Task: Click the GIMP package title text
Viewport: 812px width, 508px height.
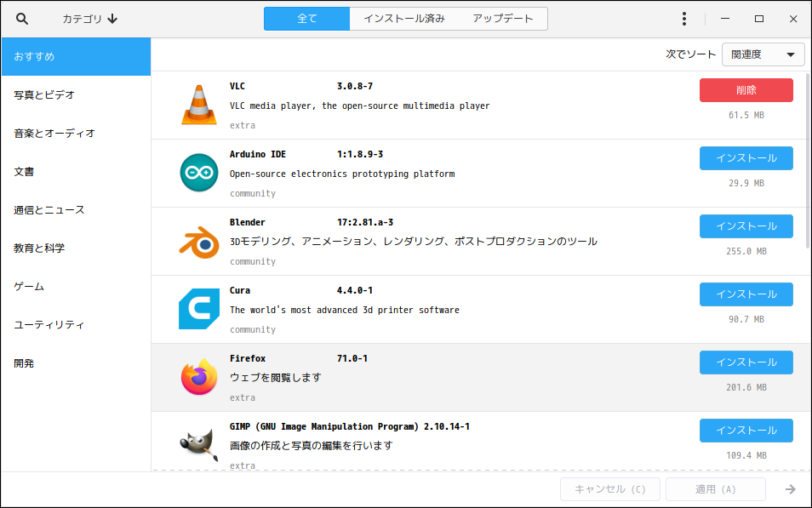Action: pyautogui.click(x=324, y=426)
